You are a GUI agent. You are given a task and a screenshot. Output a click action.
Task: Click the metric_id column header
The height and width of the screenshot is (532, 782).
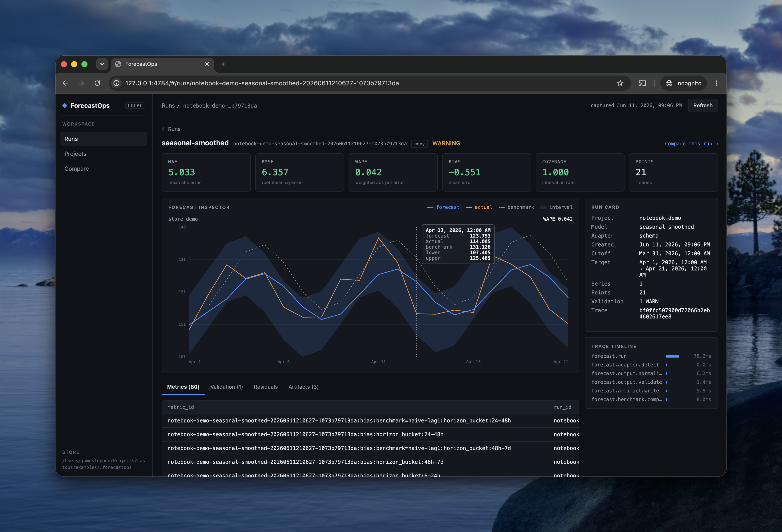(x=181, y=408)
